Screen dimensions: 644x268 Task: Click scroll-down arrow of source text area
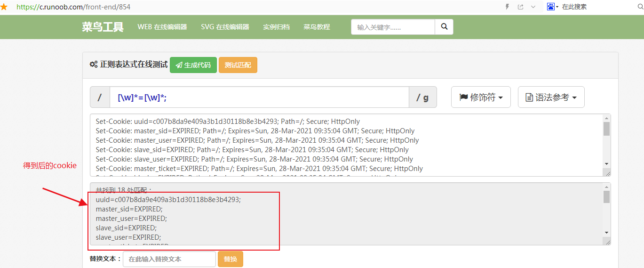(x=607, y=164)
